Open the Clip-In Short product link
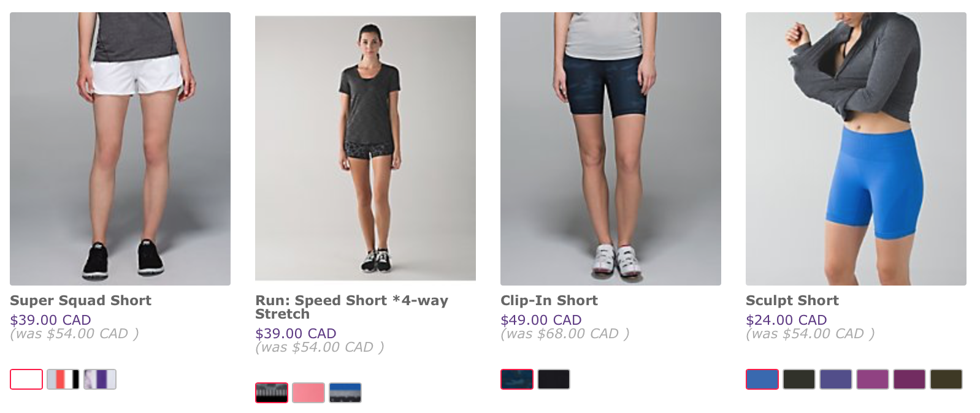980x413 pixels. coord(549,300)
